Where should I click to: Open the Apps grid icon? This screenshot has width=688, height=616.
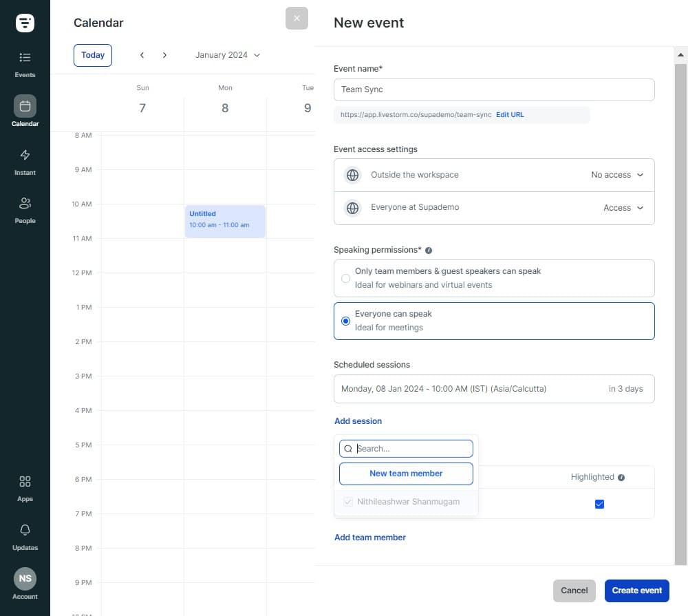tap(25, 487)
